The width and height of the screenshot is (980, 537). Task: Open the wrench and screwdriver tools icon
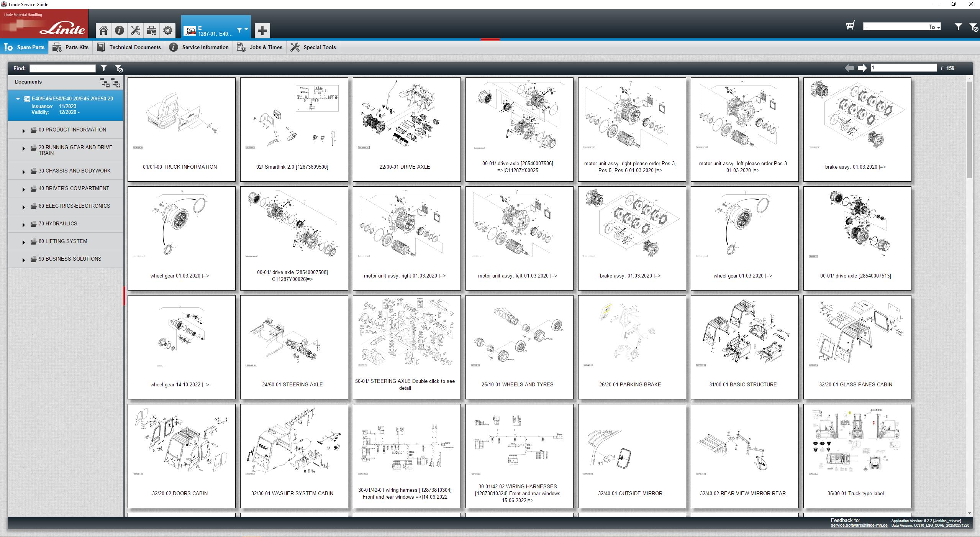[135, 30]
